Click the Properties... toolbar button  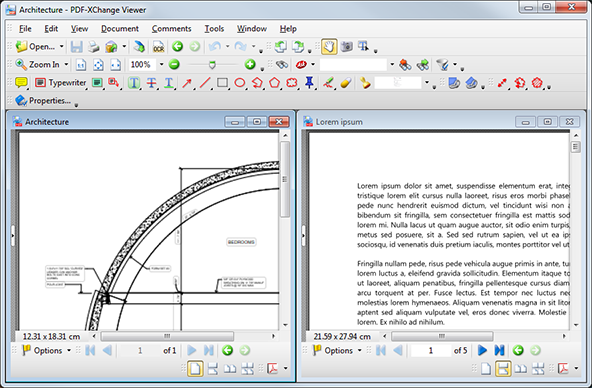tap(43, 100)
